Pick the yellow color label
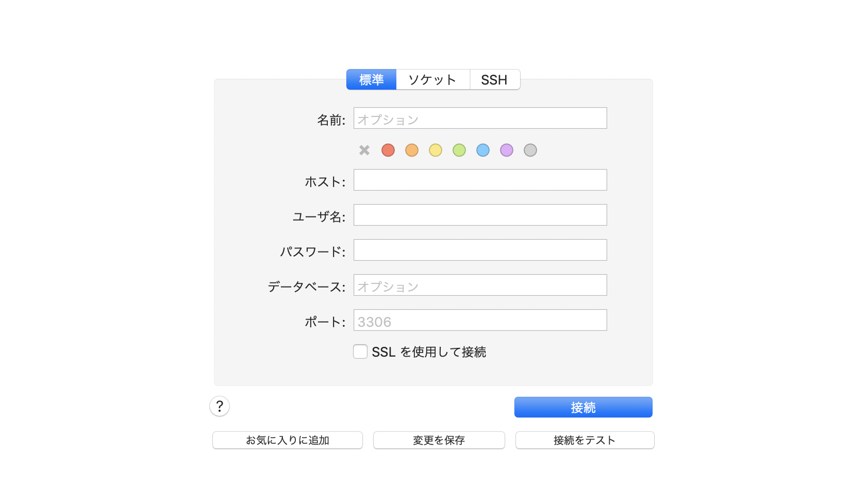 [x=436, y=150]
